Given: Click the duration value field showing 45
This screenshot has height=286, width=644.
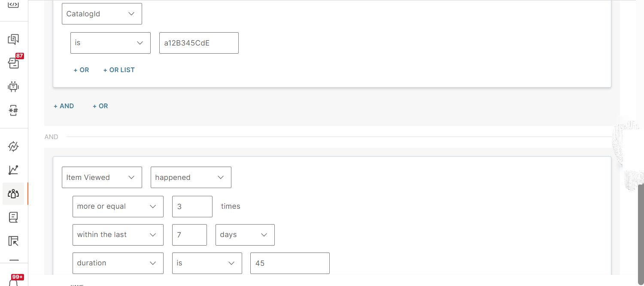Looking at the screenshot, I should pos(290,263).
